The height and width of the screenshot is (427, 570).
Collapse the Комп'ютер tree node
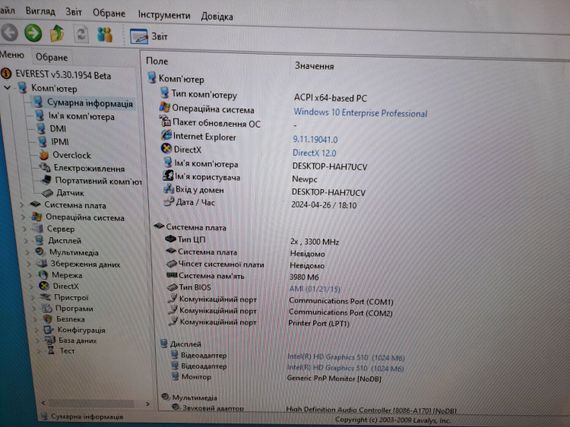7,88
